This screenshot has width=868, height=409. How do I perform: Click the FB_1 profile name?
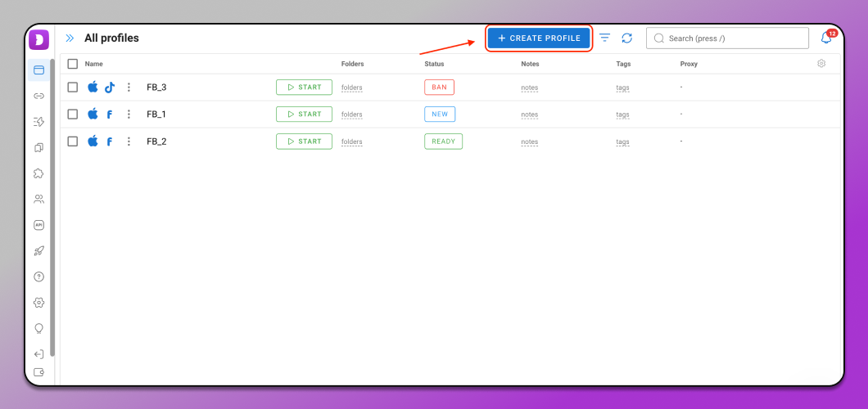pyautogui.click(x=156, y=115)
